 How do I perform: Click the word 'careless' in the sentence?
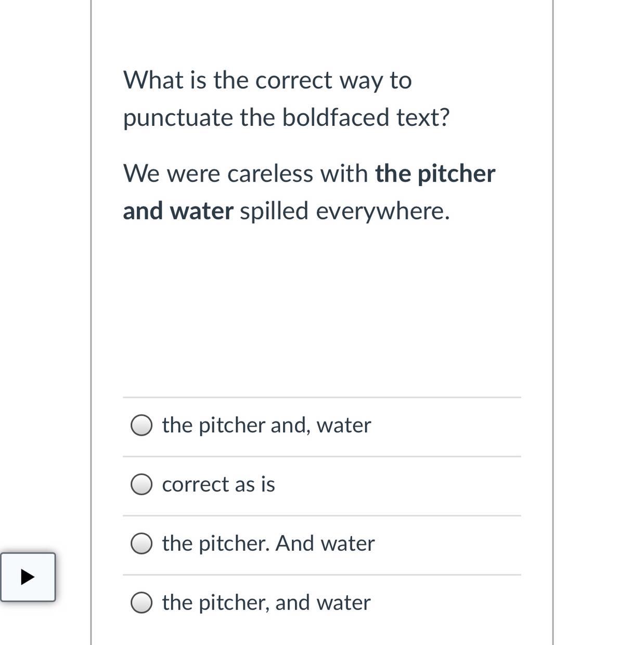[x=271, y=174]
